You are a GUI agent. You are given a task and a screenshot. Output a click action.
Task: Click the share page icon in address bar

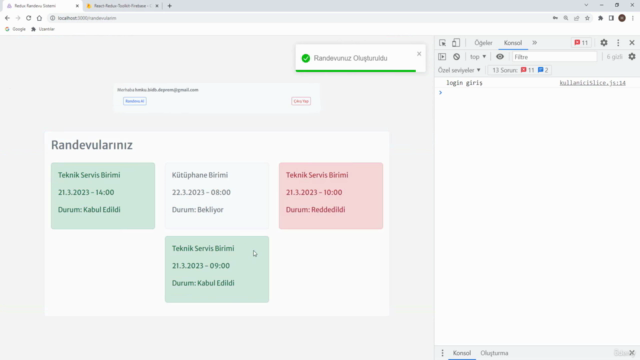click(576, 18)
